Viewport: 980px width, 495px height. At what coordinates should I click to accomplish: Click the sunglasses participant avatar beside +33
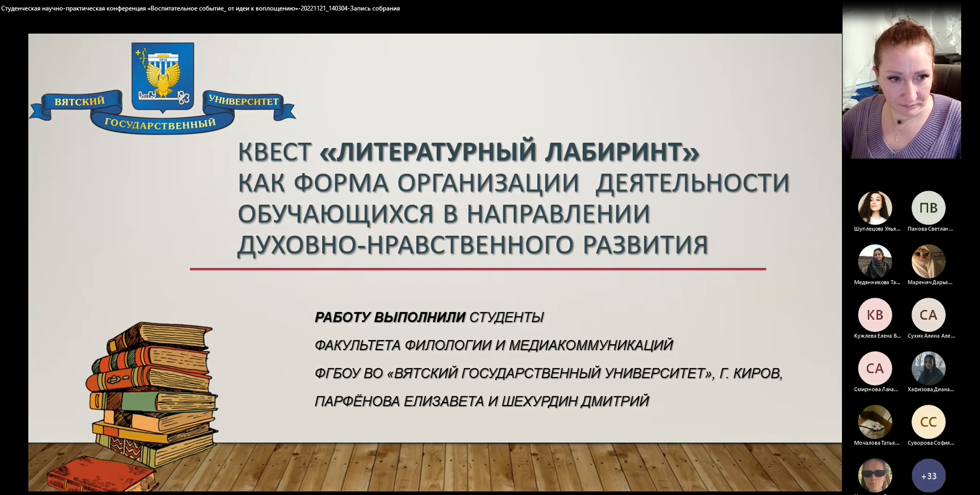click(875, 476)
